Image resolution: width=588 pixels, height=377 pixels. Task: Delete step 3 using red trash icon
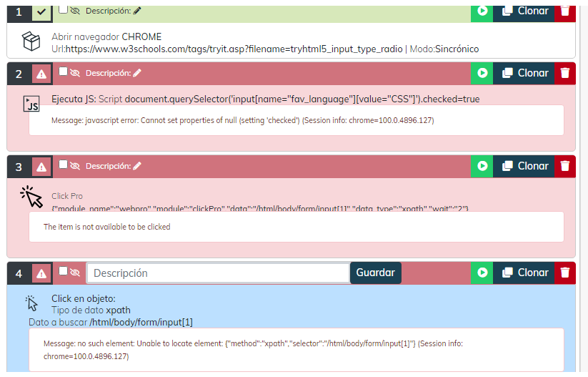click(x=565, y=166)
